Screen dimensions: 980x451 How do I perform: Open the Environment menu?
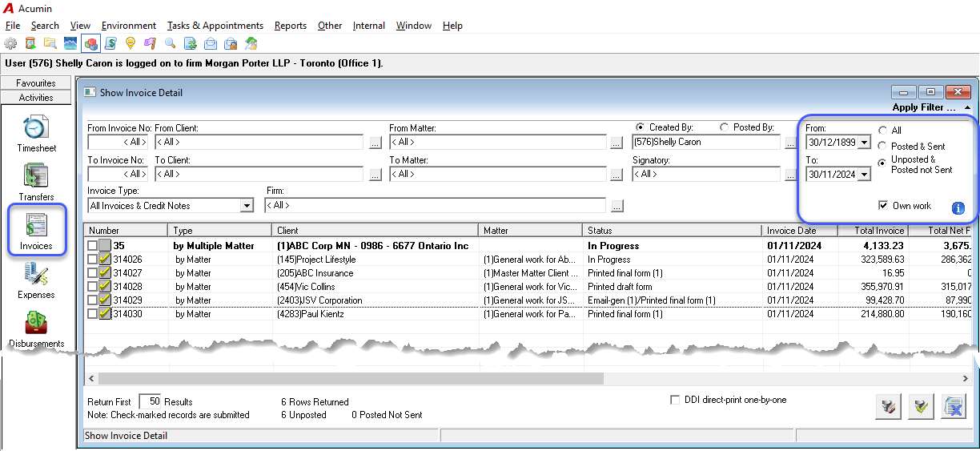tap(129, 26)
